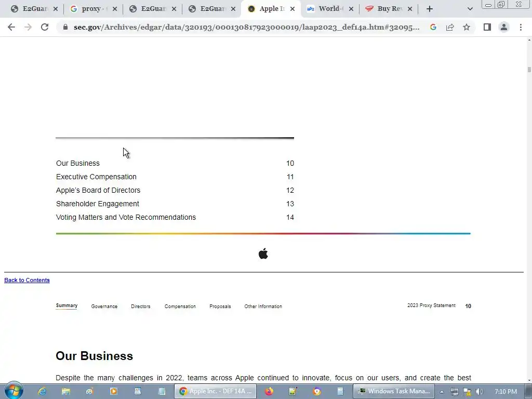This screenshot has width=532, height=399.
Task: Go back to previous page in Chrome
Action: pyautogui.click(x=11, y=27)
